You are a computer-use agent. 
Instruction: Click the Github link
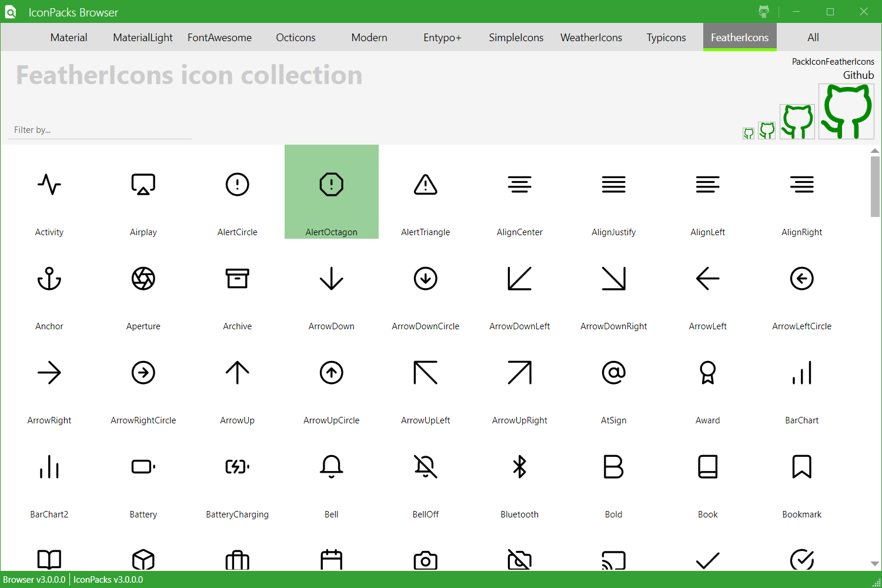coord(858,75)
